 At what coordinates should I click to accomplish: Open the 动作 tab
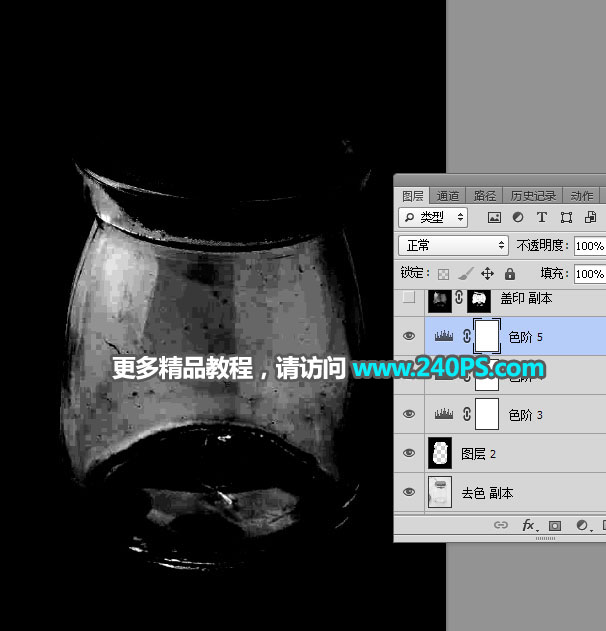click(x=581, y=196)
